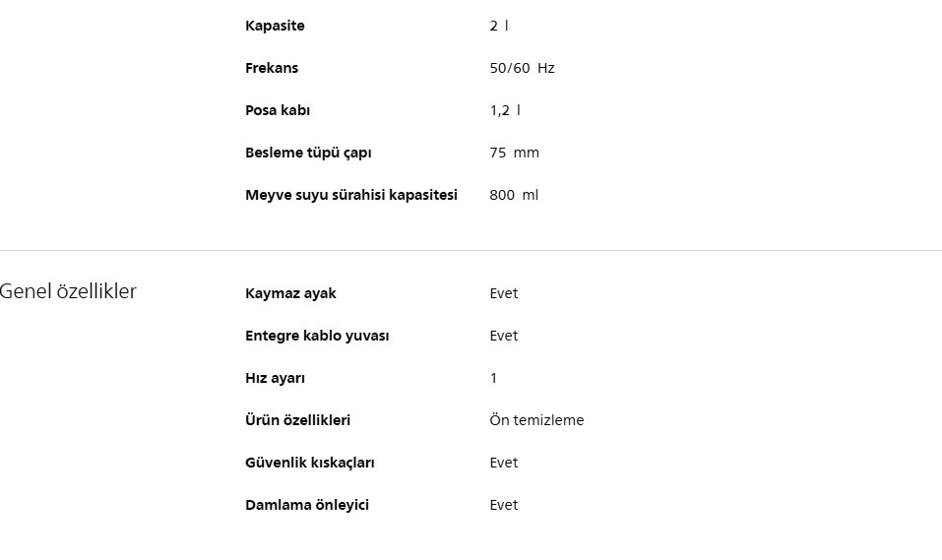Click Evet next to Kaymaz ayak
The image size is (942, 560).
coord(503,293)
